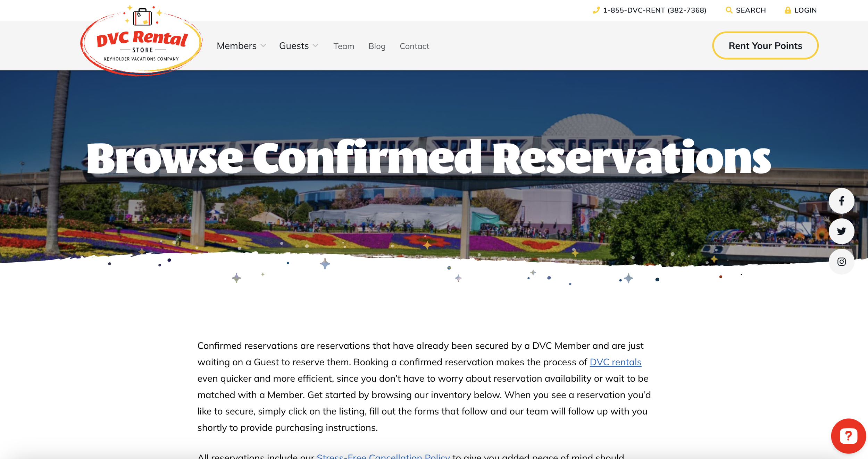868x459 pixels.
Task: Open the Members navigation menu
Action: [236, 46]
